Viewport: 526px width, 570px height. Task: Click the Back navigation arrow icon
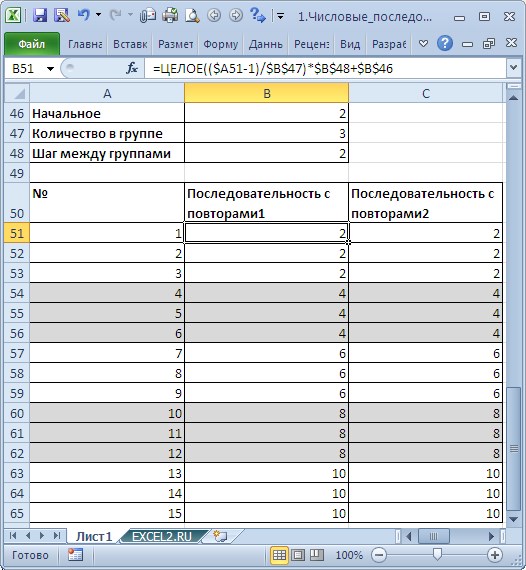214,15
